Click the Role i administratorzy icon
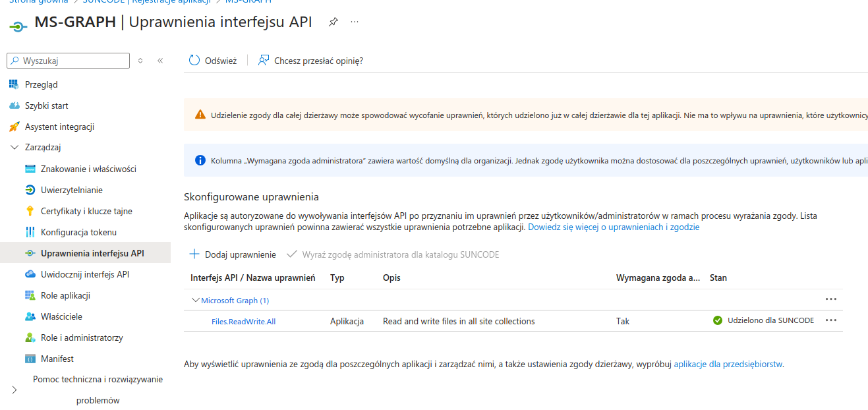868x410 pixels. point(30,337)
